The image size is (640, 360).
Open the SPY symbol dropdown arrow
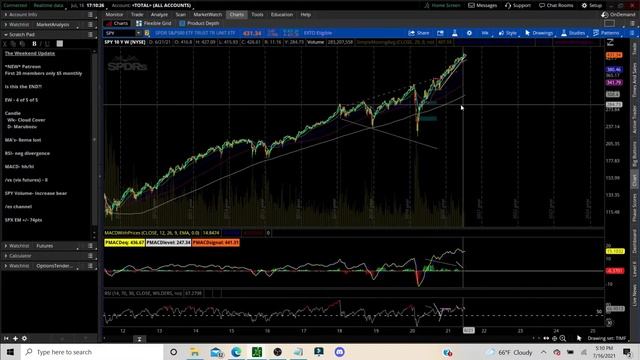138,33
